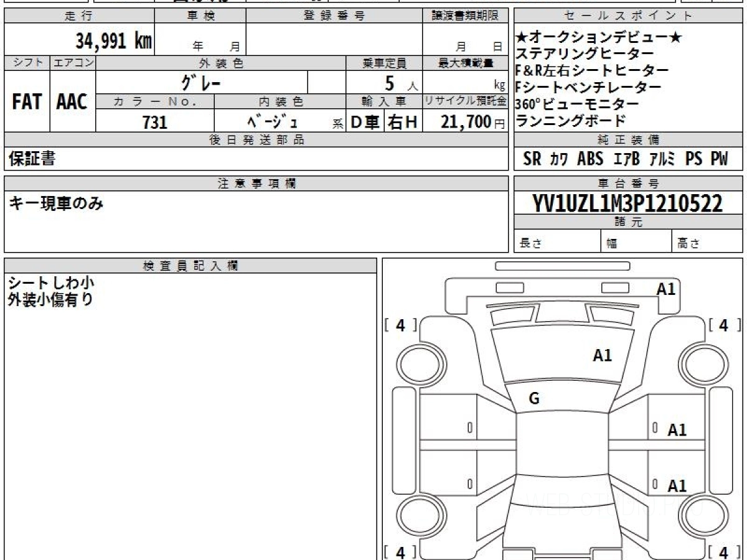Viewport: 747px width, 560px height.
Task: Select the 保証書 entry
Action: click(32, 159)
